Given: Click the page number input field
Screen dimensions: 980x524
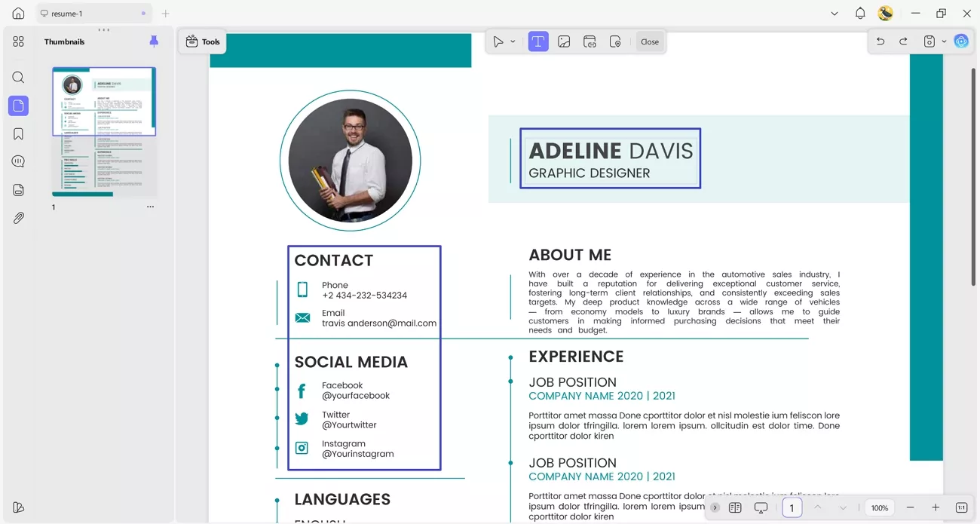Looking at the screenshot, I should coord(792,508).
